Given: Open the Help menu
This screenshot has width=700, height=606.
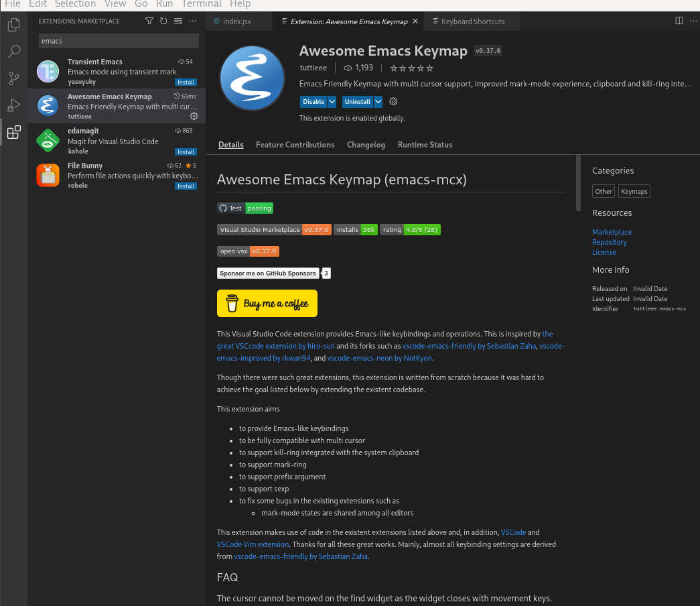Looking at the screenshot, I should pyautogui.click(x=240, y=4).
